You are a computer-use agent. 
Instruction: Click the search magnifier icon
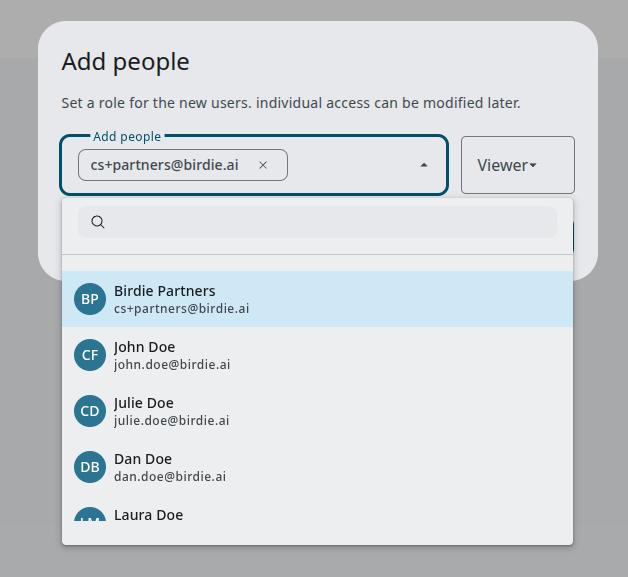[x=98, y=222]
